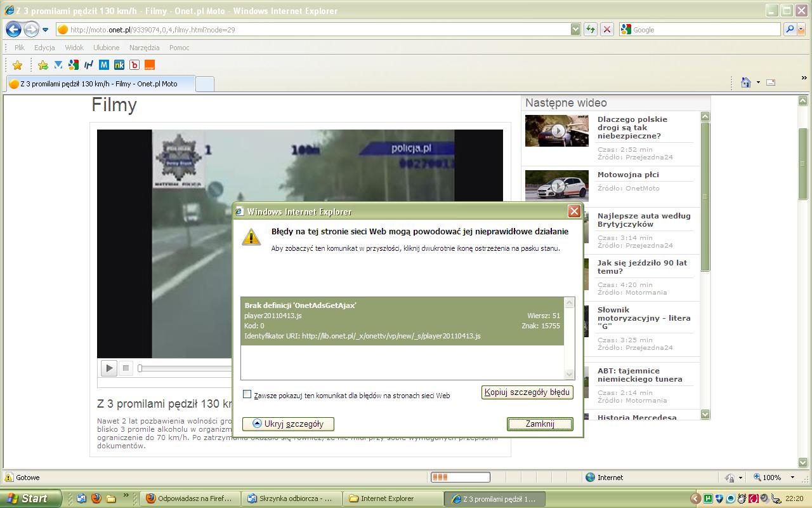Expand the address bar history dropdown

575,29
